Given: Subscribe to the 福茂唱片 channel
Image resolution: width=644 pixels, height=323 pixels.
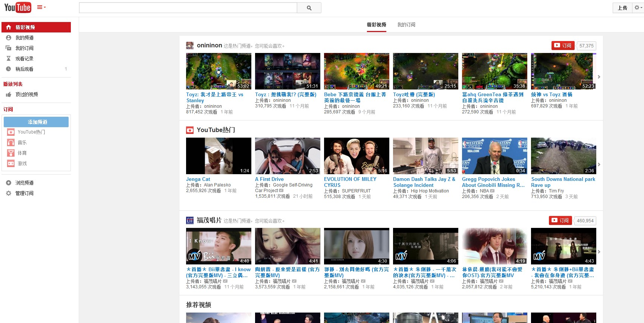Looking at the screenshot, I should [560, 220].
